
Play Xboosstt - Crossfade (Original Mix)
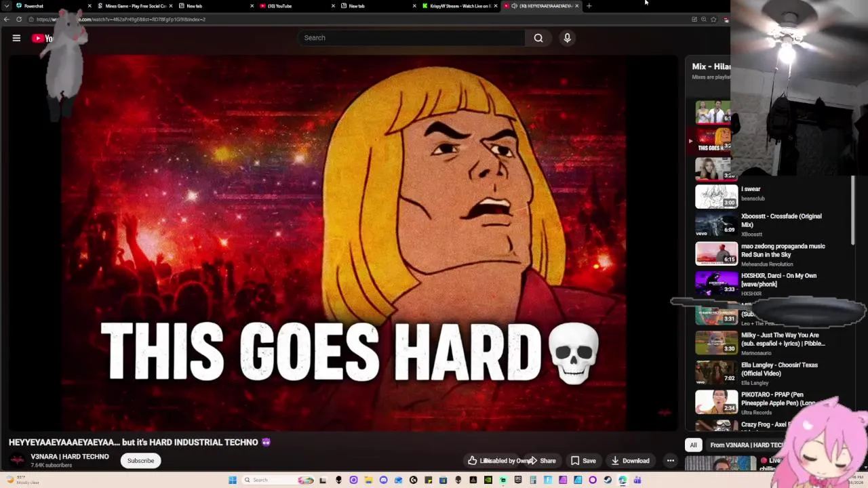(781, 220)
